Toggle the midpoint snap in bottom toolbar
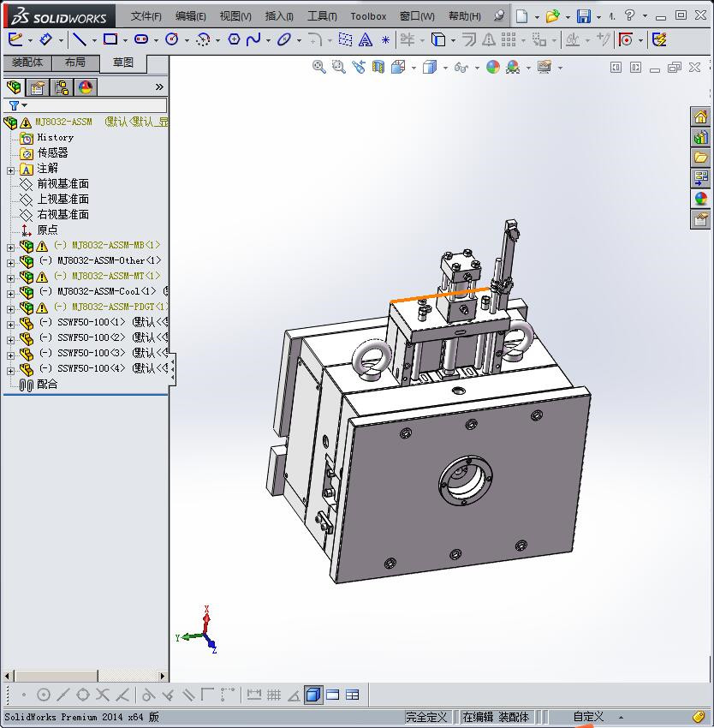714x728 pixels. [x=63, y=695]
